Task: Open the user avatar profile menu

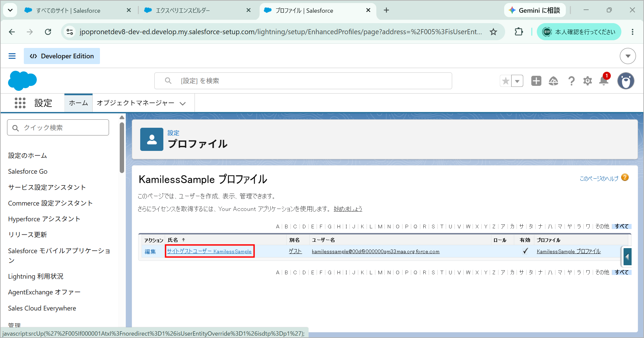Action: click(626, 81)
